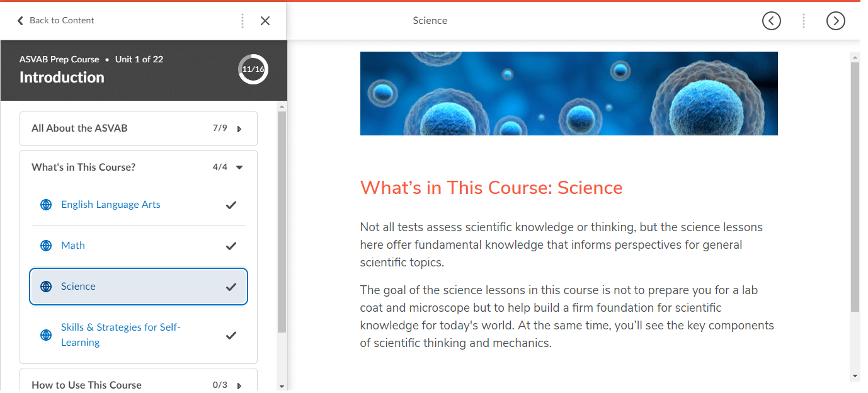Go to previous page arrow
Screen dimensions: 868x393
[x=771, y=21]
